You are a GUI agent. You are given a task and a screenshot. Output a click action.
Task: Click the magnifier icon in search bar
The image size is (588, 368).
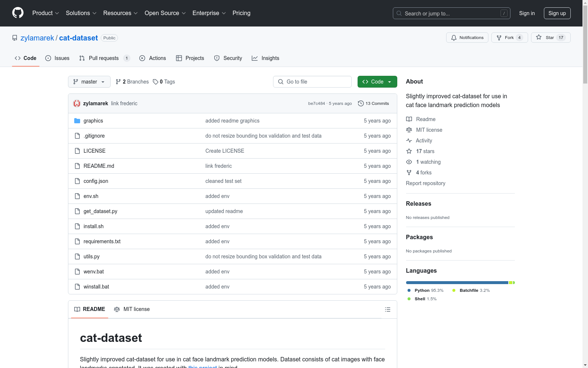pyautogui.click(x=399, y=13)
